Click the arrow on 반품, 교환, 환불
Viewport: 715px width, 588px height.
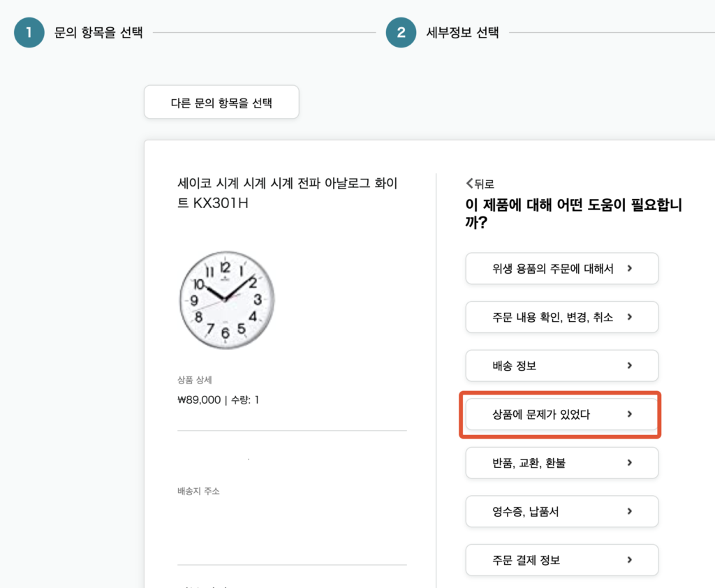click(629, 462)
